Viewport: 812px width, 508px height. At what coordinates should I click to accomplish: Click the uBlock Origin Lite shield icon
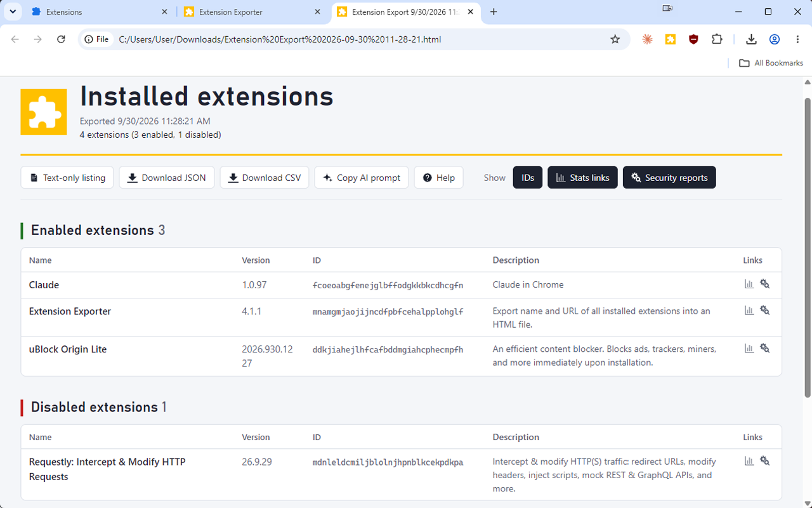(x=693, y=39)
